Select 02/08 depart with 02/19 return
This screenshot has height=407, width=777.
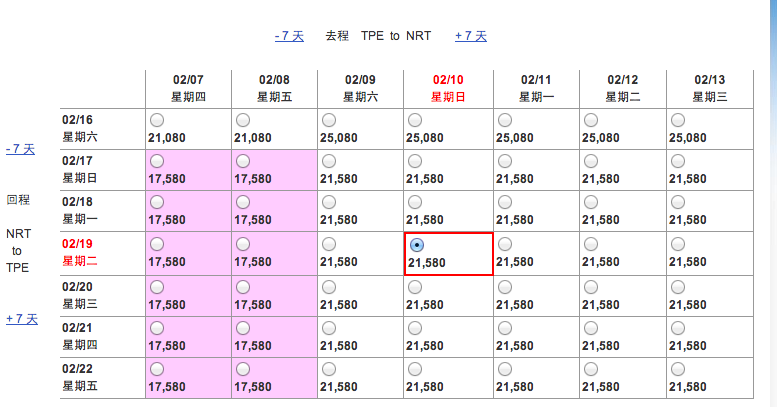click(243, 244)
